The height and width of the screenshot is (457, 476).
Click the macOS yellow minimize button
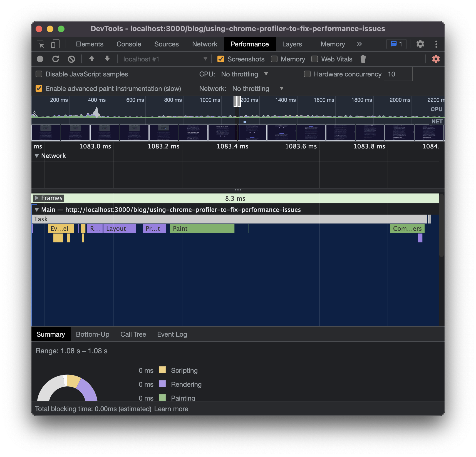50,29
